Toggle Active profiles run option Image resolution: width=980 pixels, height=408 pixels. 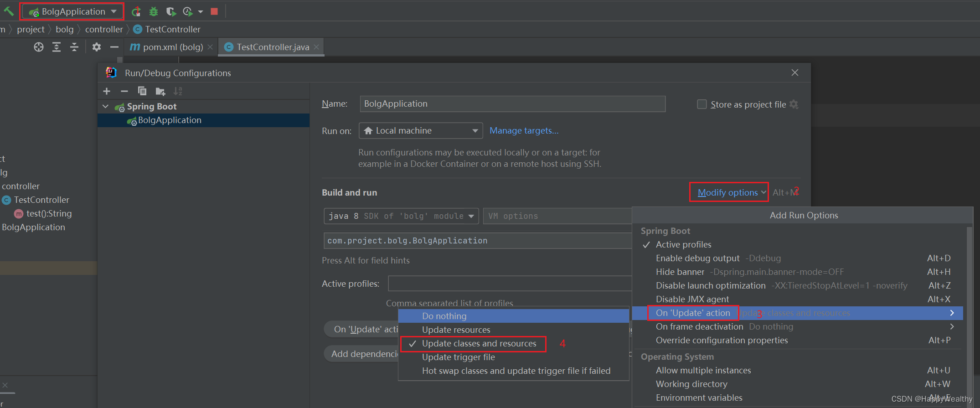798,245
